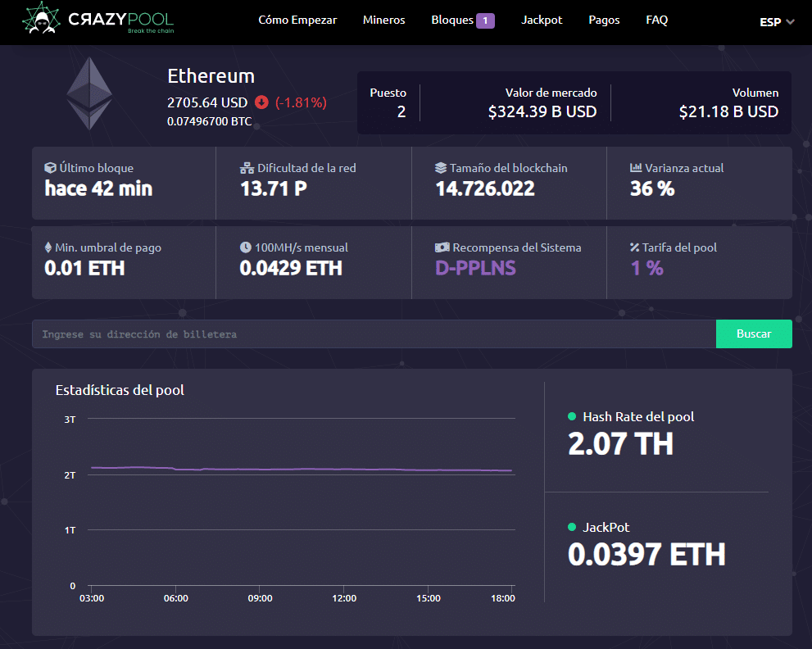Click the 3T chart axis label
812x649 pixels.
[x=70, y=420]
